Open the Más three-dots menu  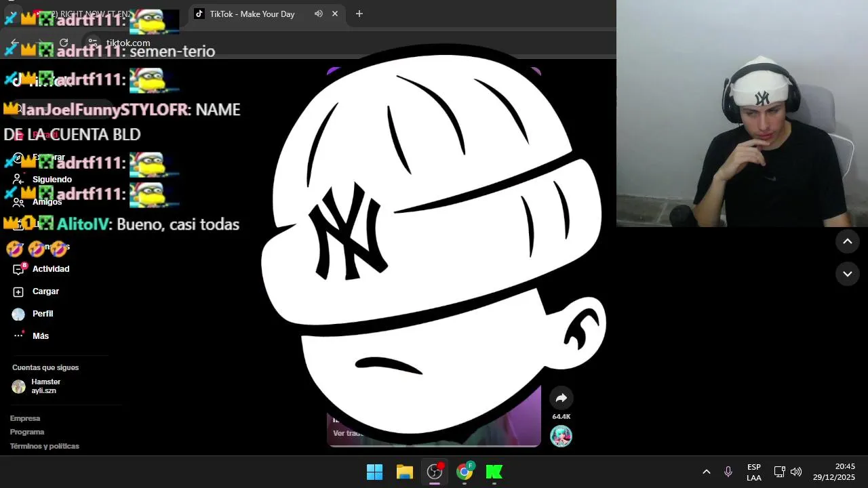(18, 336)
